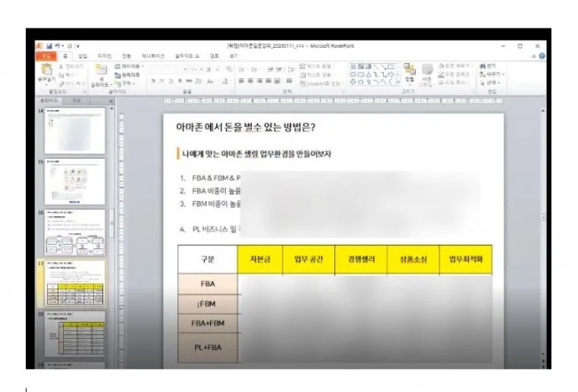
Task: Open the Change Case (Aa) menu
Action: (210, 81)
